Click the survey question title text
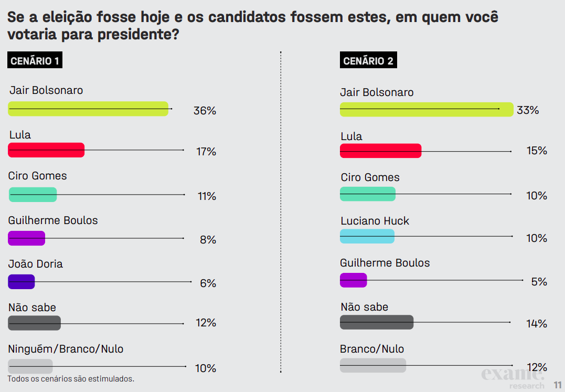 253,26
